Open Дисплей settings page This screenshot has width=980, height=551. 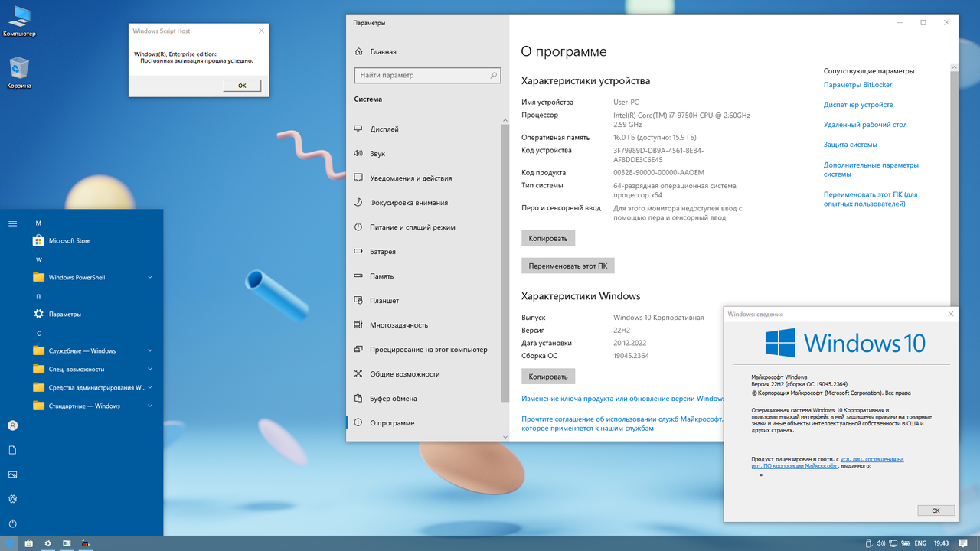click(x=423, y=129)
